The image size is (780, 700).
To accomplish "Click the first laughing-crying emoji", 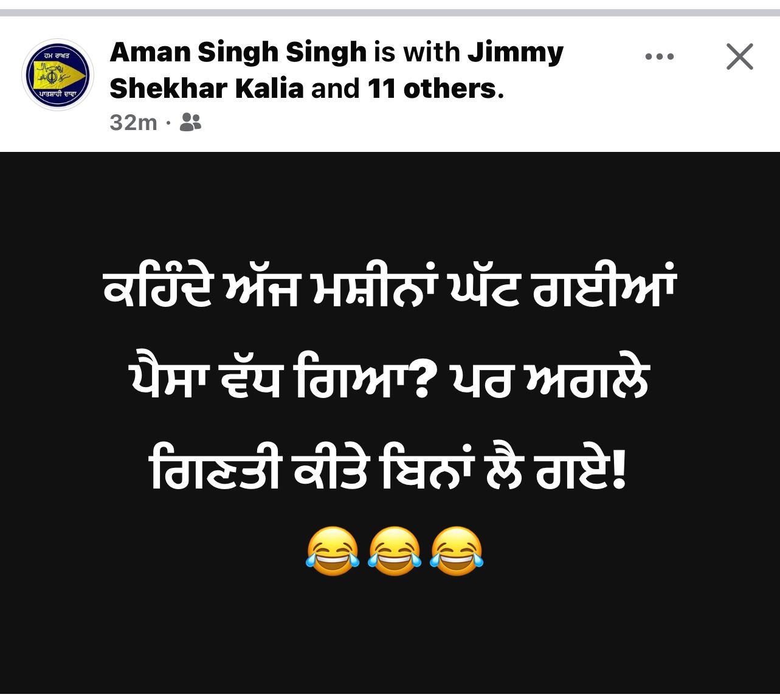I will pos(332,551).
